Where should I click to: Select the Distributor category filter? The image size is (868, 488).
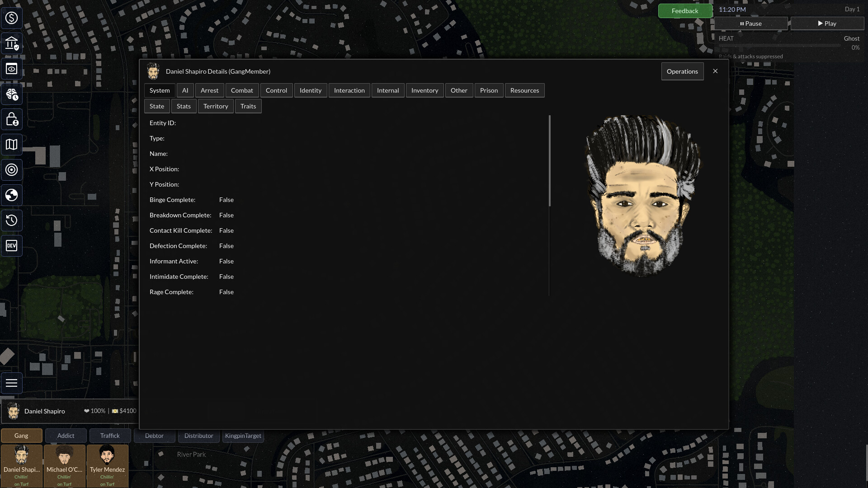pyautogui.click(x=198, y=436)
